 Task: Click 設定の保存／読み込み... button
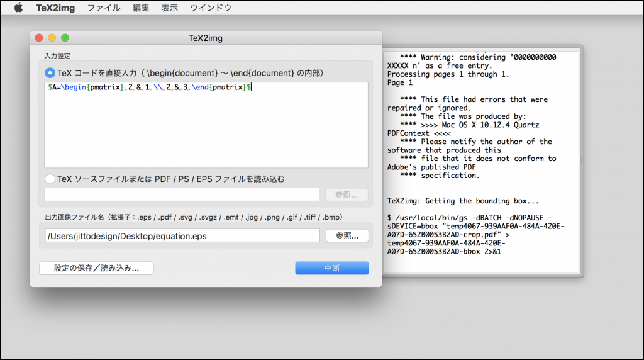(x=96, y=268)
